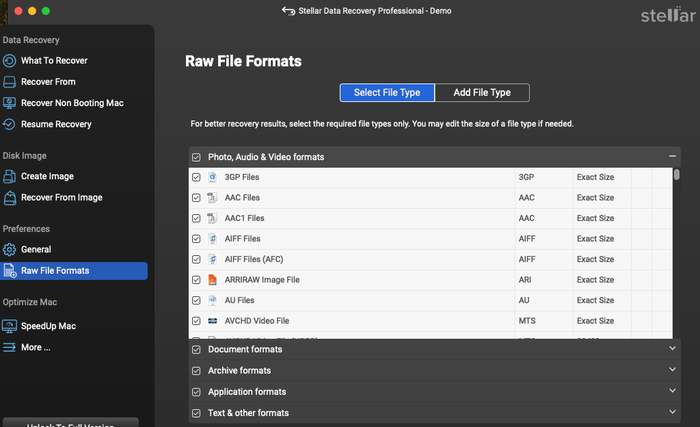Viewport: 700px width, 427px height.
Task: Toggle the Document formats checkbox
Action: (196, 350)
